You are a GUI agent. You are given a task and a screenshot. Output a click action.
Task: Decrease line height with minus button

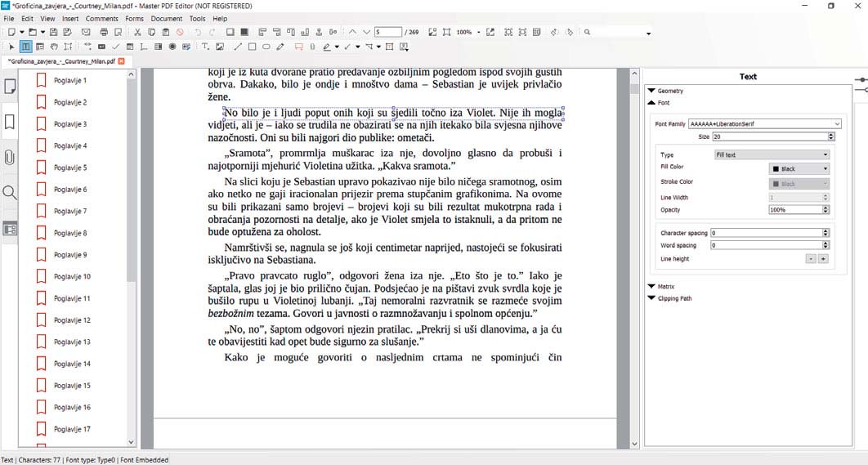click(x=811, y=258)
